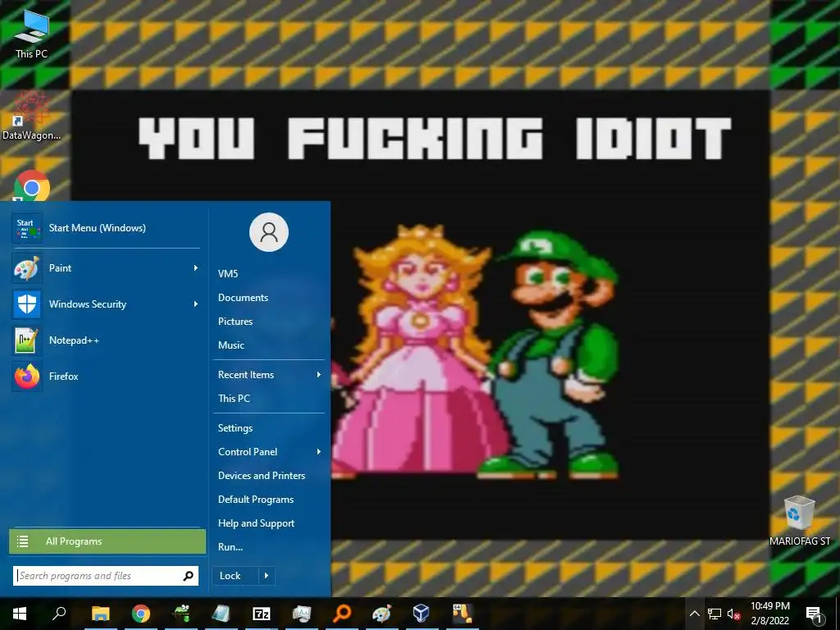Open This PC from the start menu

tap(269, 399)
